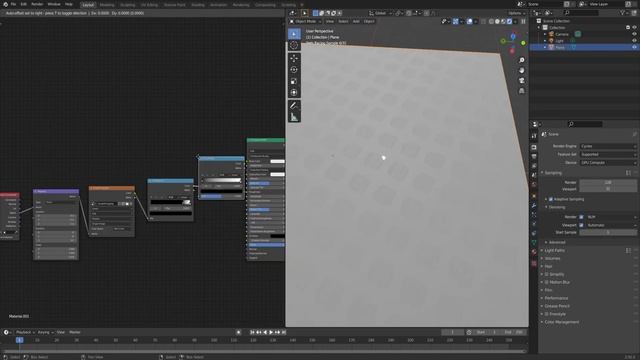This screenshot has width=640, height=360.
Task: Open the Material properties tab icon
Action: (x=534, y=253)
